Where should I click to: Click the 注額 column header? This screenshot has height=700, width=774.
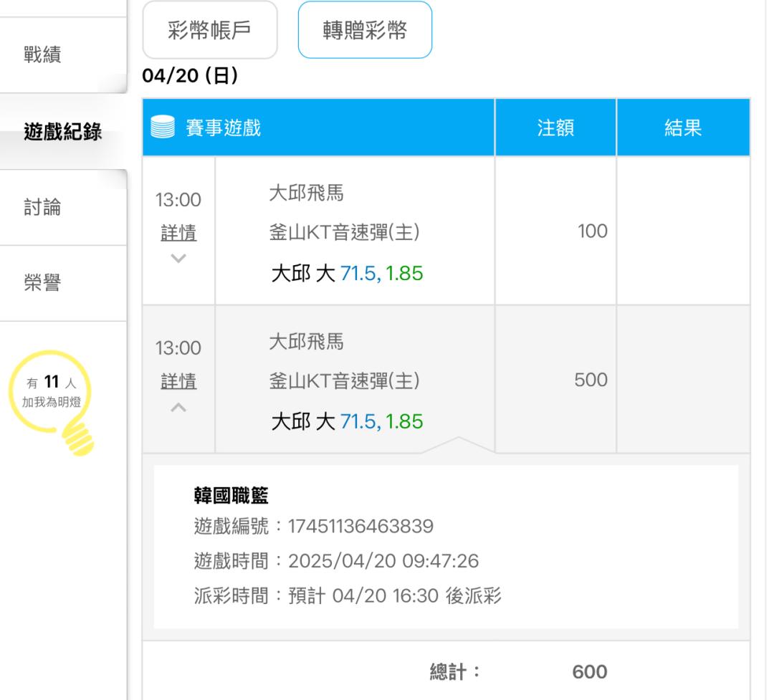pyautogui.click(x=556, y=128)
